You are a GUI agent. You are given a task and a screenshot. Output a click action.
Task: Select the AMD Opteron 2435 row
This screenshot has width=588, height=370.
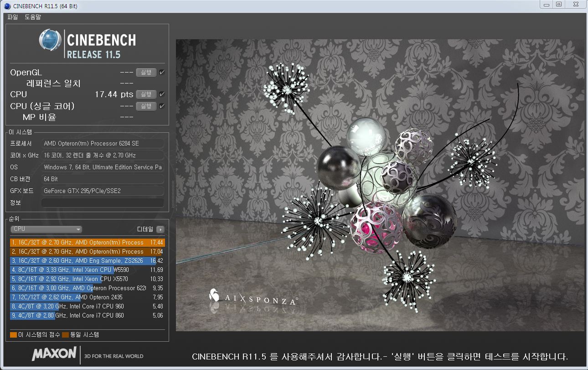tap(87, 297)
